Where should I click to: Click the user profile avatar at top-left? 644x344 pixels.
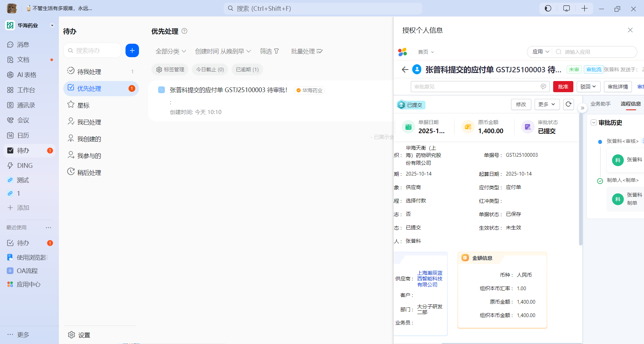point(12,8)
